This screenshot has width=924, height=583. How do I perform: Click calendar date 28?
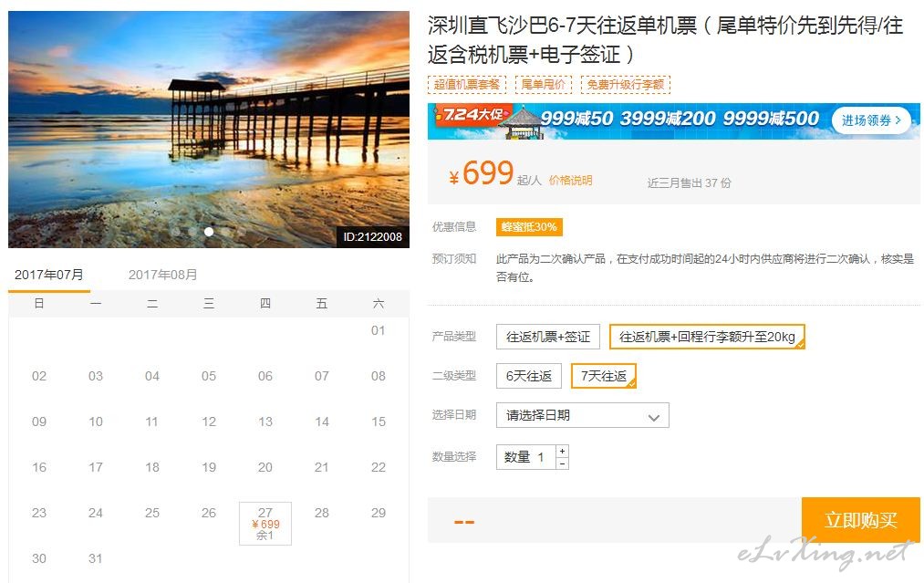point(322,513)
